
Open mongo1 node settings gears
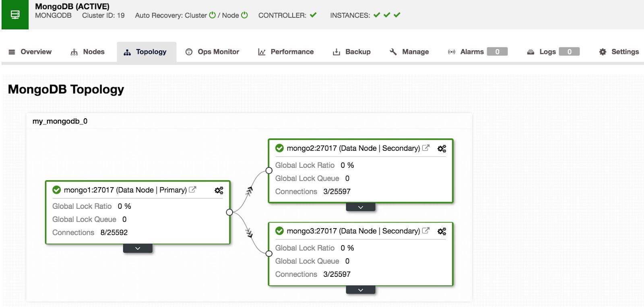click(219, 190)
